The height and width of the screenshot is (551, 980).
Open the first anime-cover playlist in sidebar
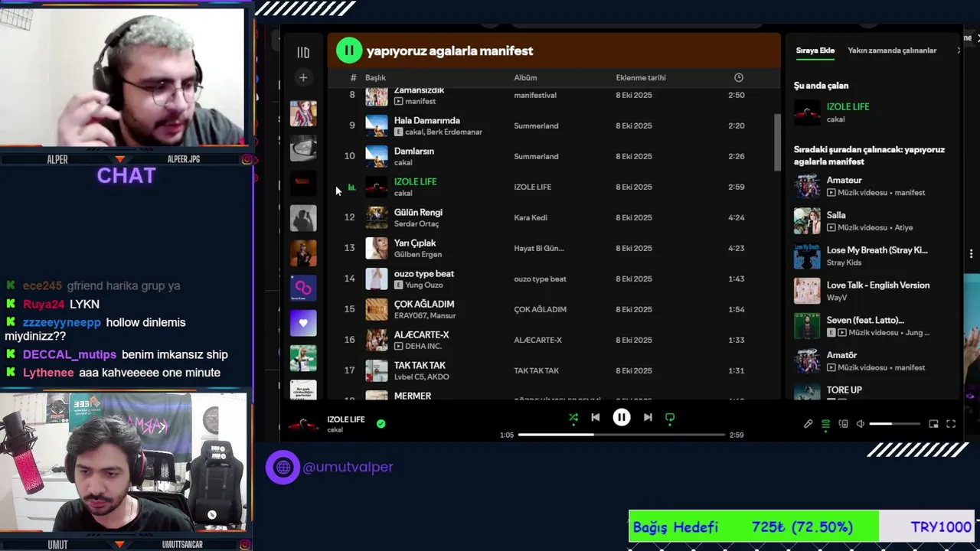coord(303,113)
